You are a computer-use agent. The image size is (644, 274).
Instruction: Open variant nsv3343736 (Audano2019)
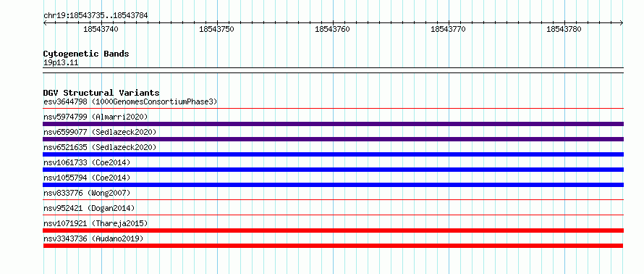tap(93, 238)
